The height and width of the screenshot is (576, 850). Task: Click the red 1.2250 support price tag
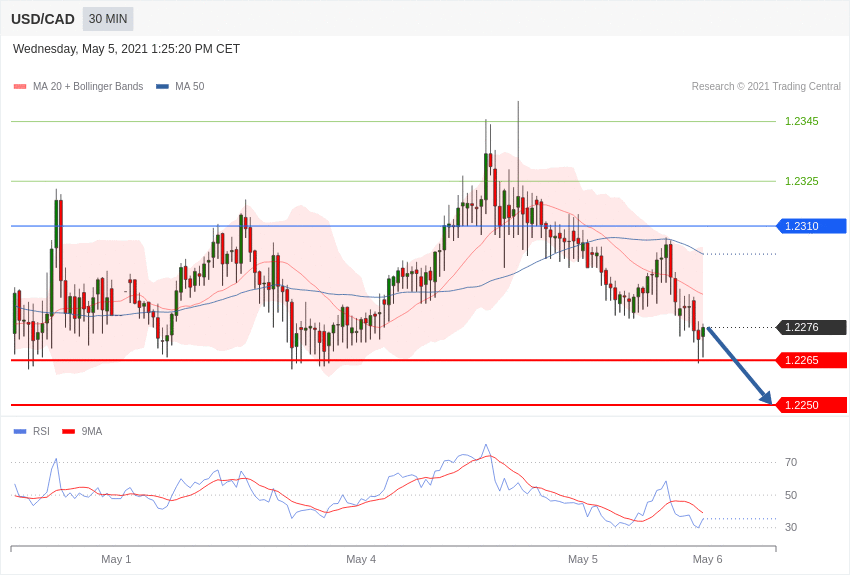[812, 405]
